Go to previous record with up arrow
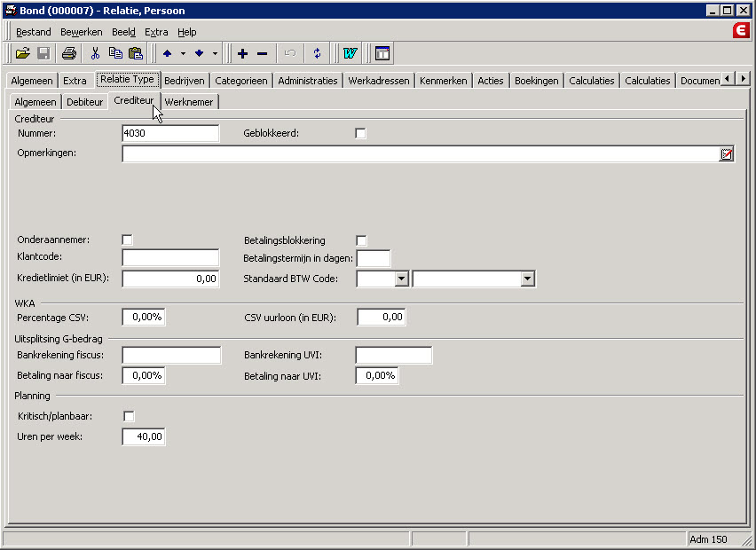 click(x=168, y=53)
